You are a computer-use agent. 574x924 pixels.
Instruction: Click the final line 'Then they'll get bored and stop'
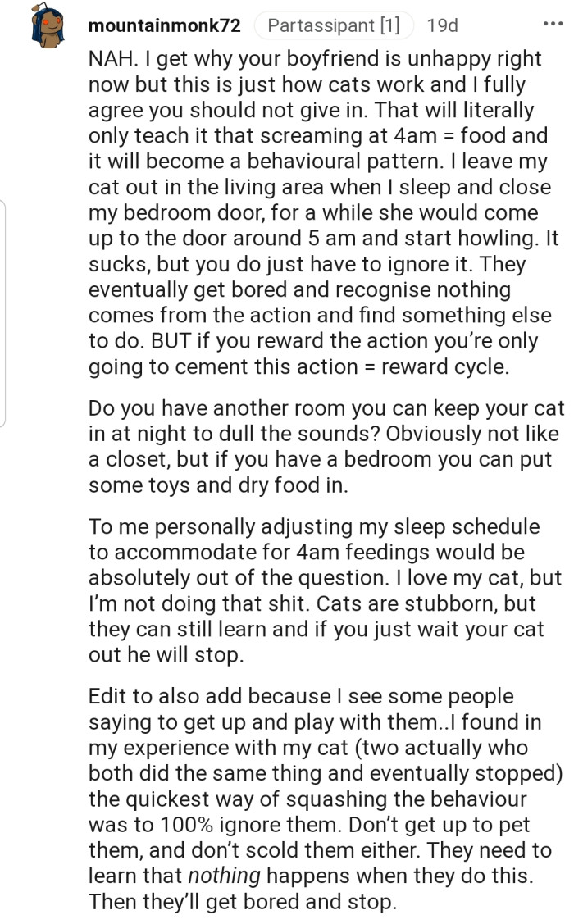coord(242,901)
